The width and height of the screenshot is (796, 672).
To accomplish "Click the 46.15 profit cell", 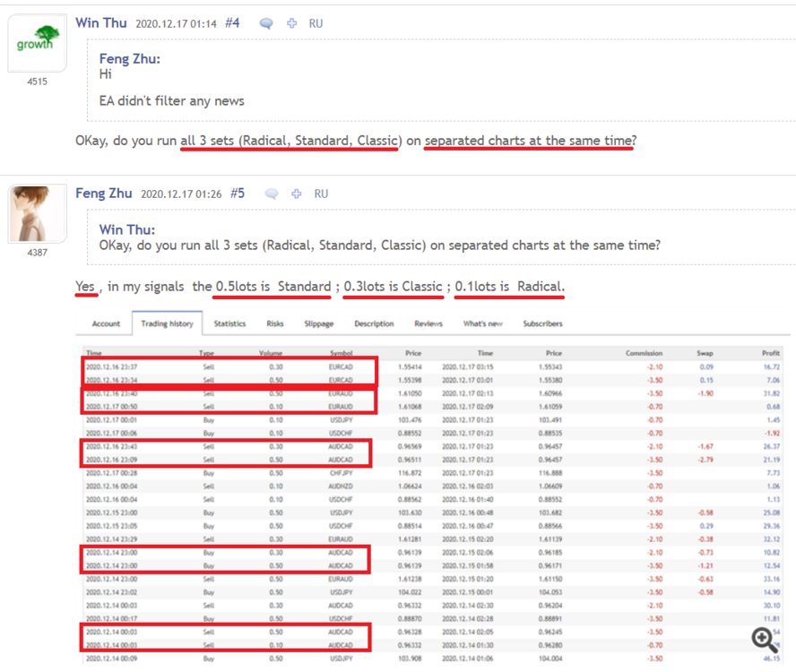I will [x=772, y=659].
